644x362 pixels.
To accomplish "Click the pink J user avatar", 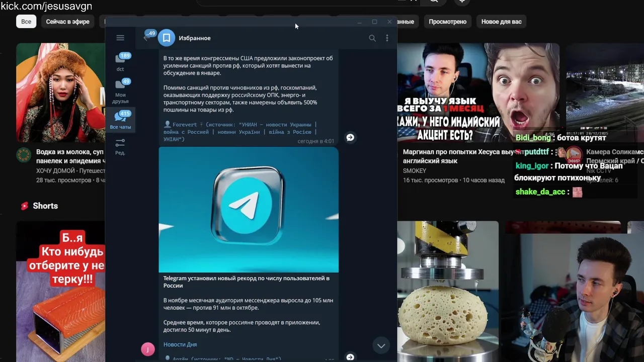I will coord(148,349).
